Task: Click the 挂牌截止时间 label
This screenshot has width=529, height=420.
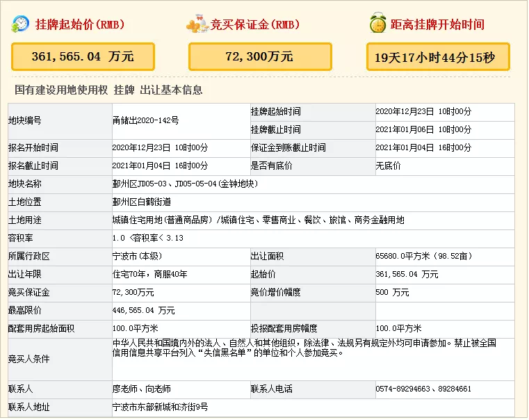Action: (x=276, y=129)
